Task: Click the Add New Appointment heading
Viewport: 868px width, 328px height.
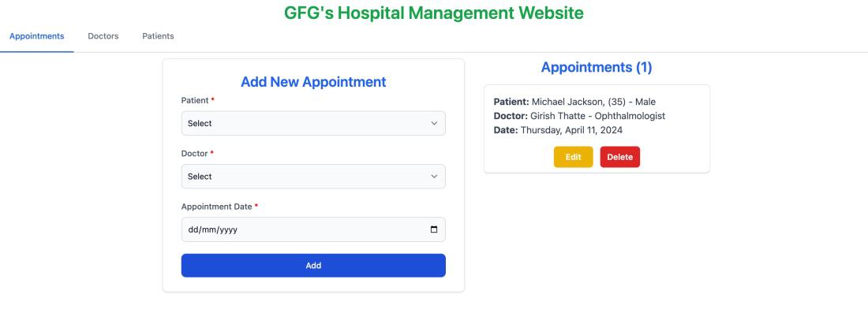Action: [313, 81]
